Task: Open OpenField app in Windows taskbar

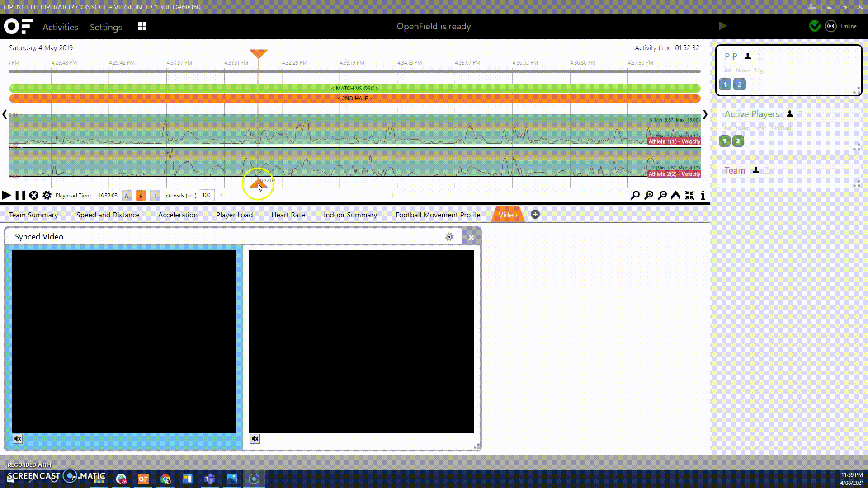Action: click(143, 479)
